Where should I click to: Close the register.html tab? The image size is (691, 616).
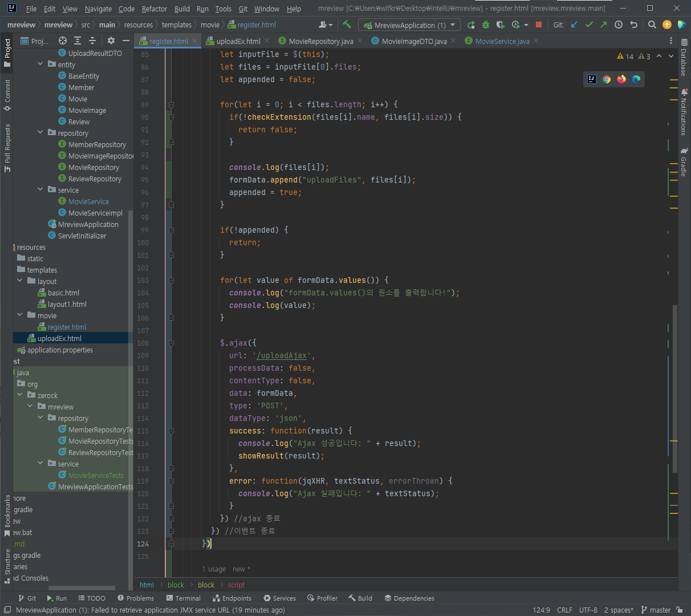(x=194, y=40)
